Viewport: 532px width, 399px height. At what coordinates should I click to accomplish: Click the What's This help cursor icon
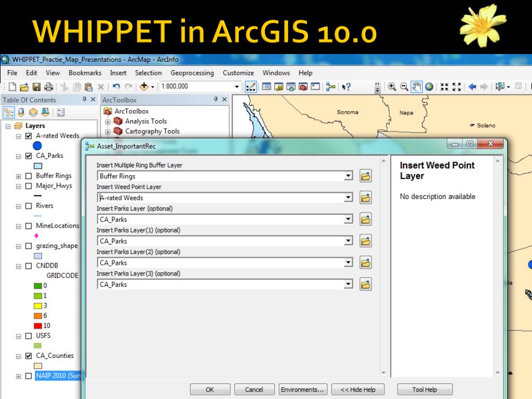point(346,87)
